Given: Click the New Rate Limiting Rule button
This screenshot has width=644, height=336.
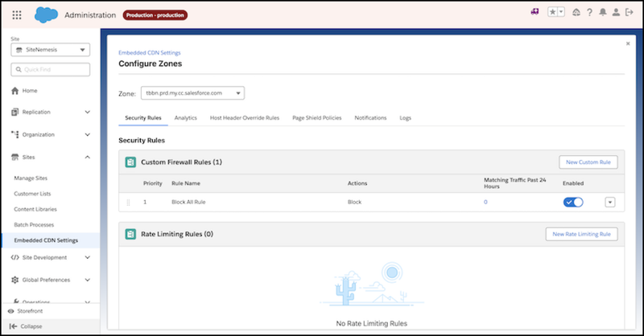Looking at the screenshot, I should tap(581, 234).
